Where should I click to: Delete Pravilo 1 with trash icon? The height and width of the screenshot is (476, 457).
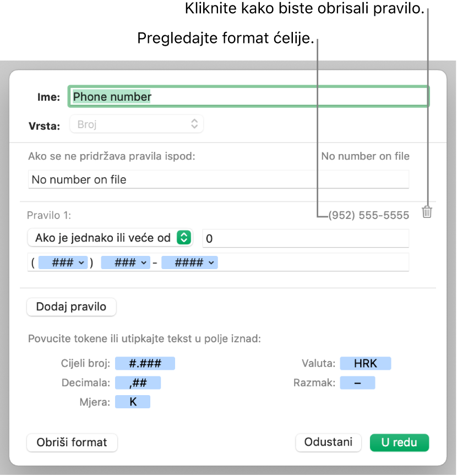click(427, 212)
